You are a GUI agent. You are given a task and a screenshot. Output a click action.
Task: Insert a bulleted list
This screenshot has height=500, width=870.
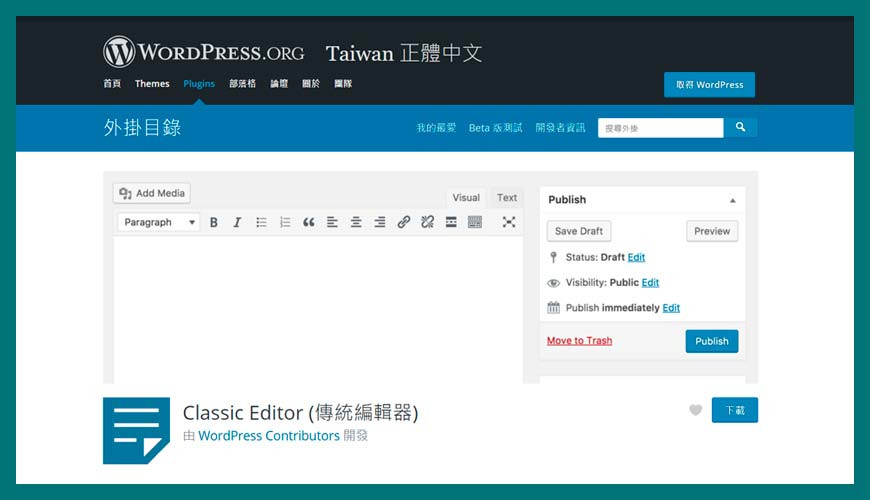(261, 223)
